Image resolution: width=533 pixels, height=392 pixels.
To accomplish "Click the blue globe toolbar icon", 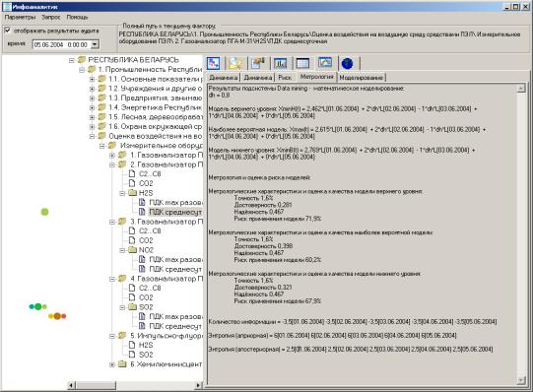I will click(x=348, y=63).
